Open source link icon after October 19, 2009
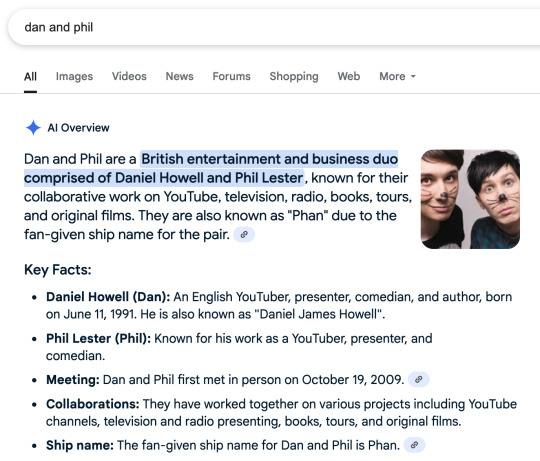The width and height of the screenshot is (540, 461). (x=418, y=380)
